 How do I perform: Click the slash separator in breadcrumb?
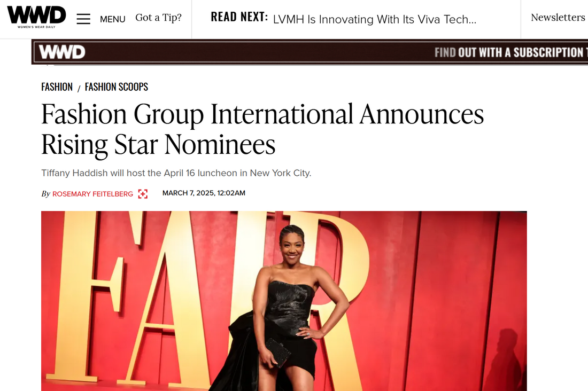[79, 89]
